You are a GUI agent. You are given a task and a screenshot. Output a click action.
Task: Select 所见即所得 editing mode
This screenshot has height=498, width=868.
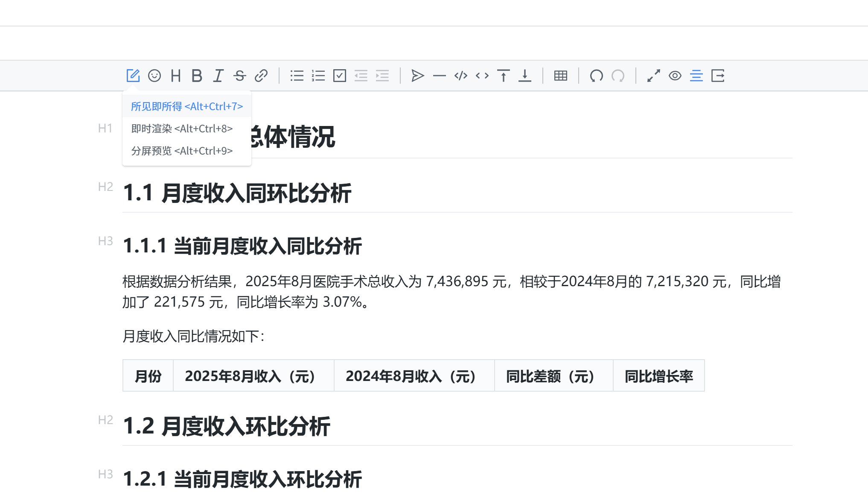click(x=186, y=106)
